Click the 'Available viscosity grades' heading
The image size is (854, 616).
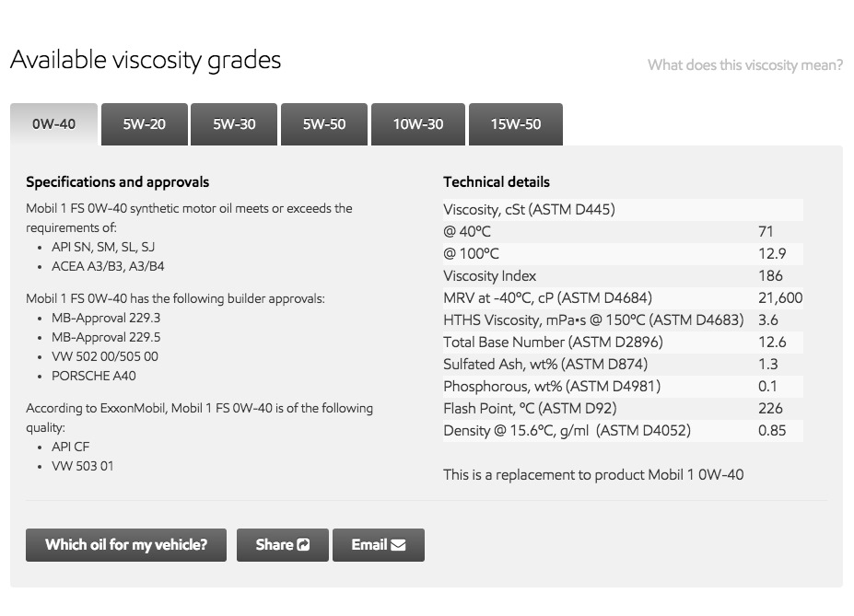(146, 60)
